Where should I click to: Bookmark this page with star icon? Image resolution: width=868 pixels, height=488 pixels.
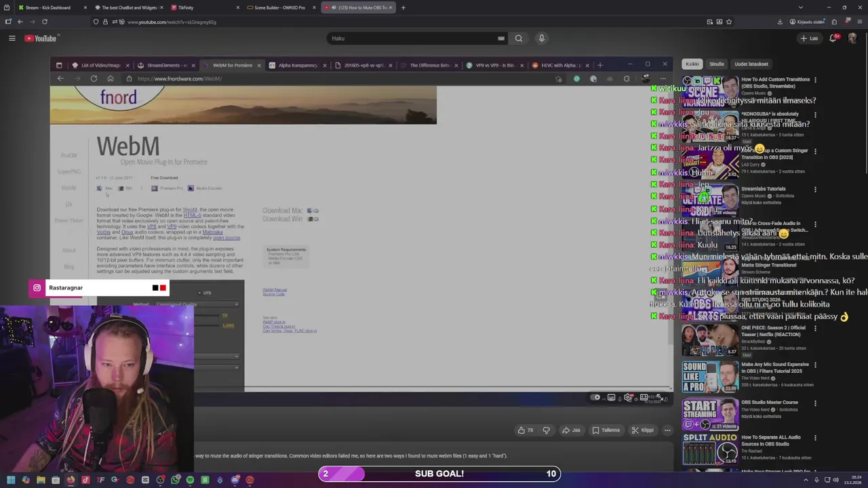(729, 22)
